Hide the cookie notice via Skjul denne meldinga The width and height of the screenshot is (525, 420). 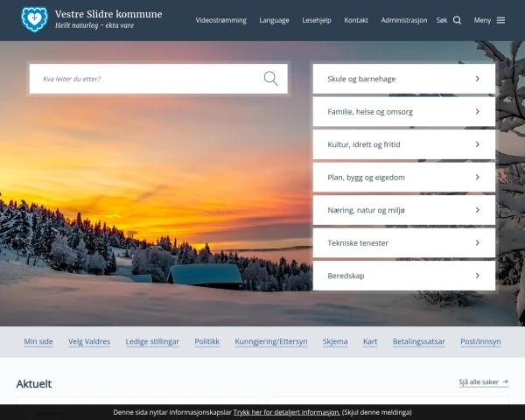[x=377, y=412]
